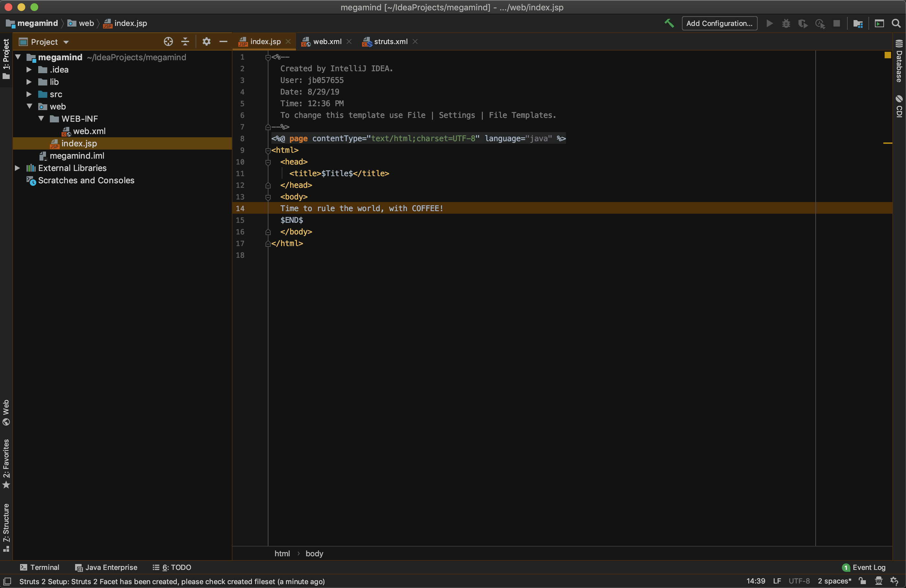906x588 pixels.
Task: Click the Debug bug icon
Action: pyautogui.click(x=786, y=24)
